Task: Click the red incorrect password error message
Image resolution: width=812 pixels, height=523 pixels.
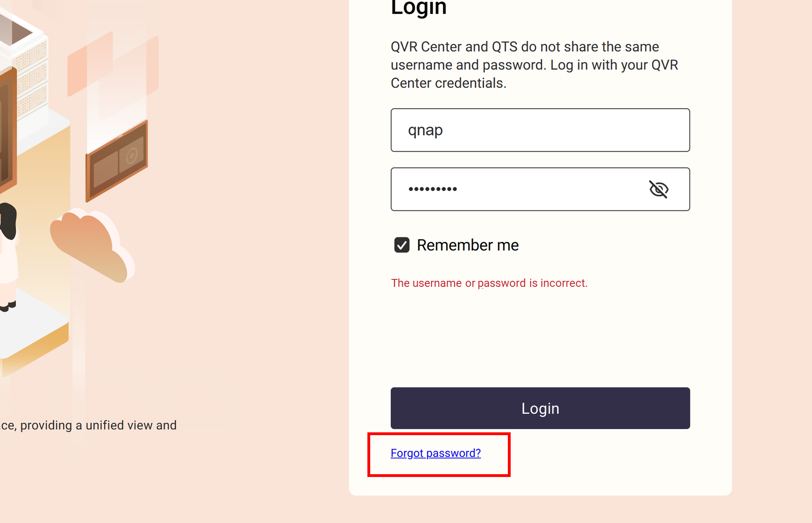Action: pyautogui.click(x=489, y=283)
